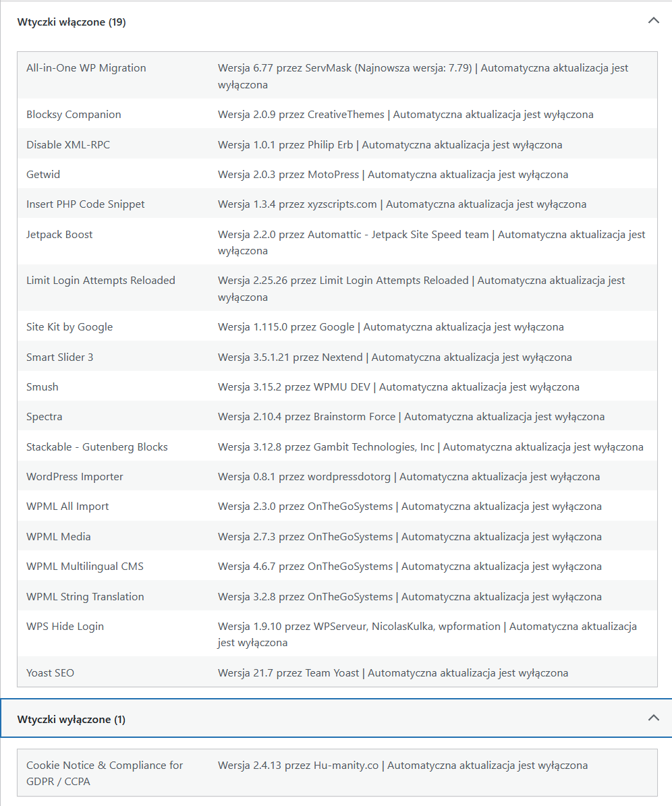Image resolution: width=672 pixels, height=806 pixels.
Task: Click the Wtyczki włączone (19) heading
Action: (72, 22)
